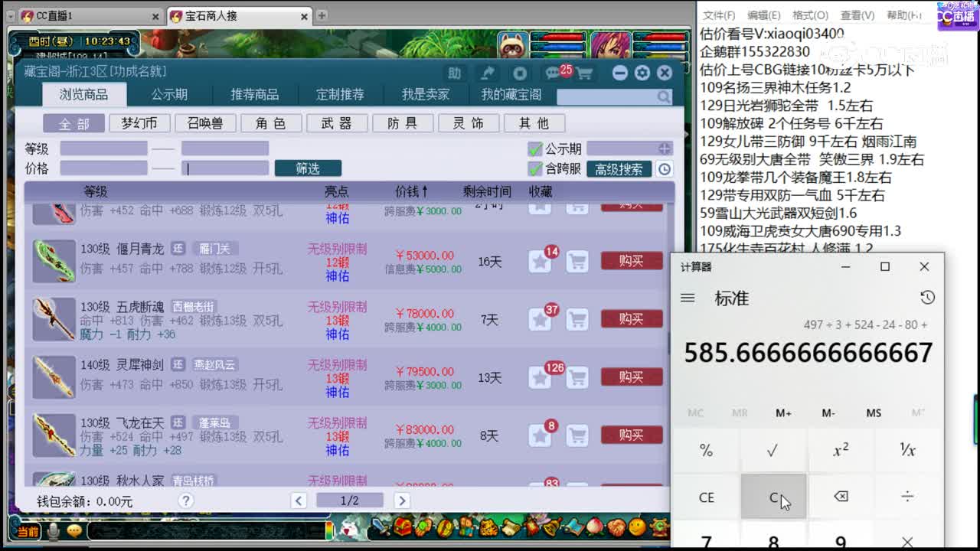Switch to the 浏览商品 tab
The height and width of the screenshot is (551, 980).
pos(84,94)
